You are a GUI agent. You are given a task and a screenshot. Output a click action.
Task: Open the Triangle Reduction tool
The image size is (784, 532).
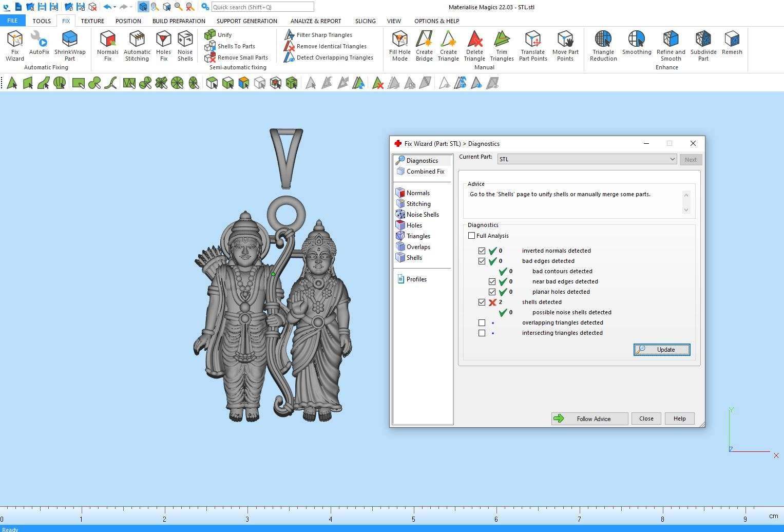point(603,45)
